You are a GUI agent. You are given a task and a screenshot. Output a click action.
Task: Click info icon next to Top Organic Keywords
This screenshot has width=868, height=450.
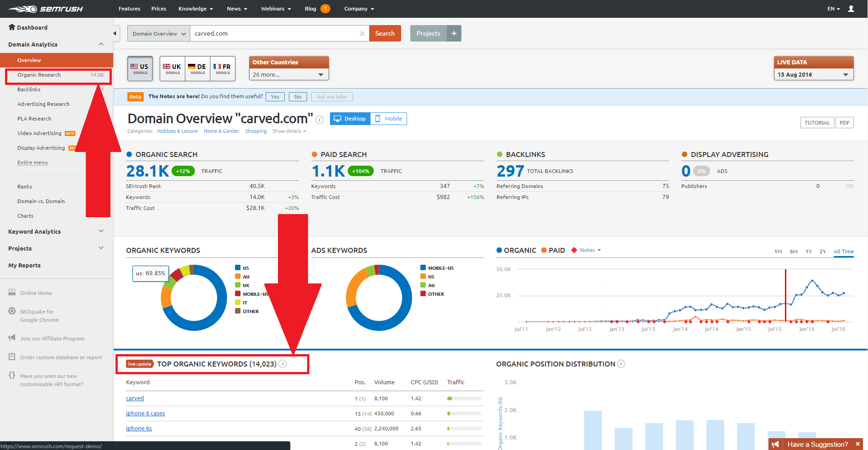[x=282, y=364]
